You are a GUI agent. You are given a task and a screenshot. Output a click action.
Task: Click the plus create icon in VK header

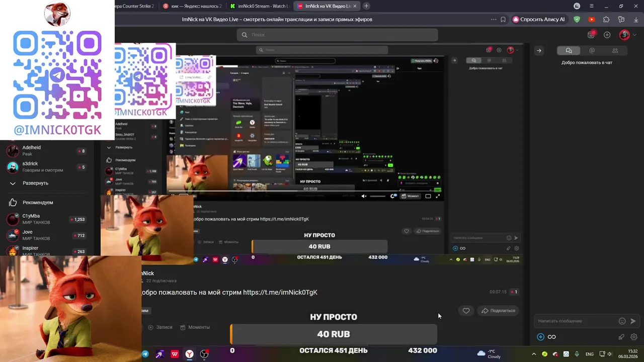click(x=607, y=35)
